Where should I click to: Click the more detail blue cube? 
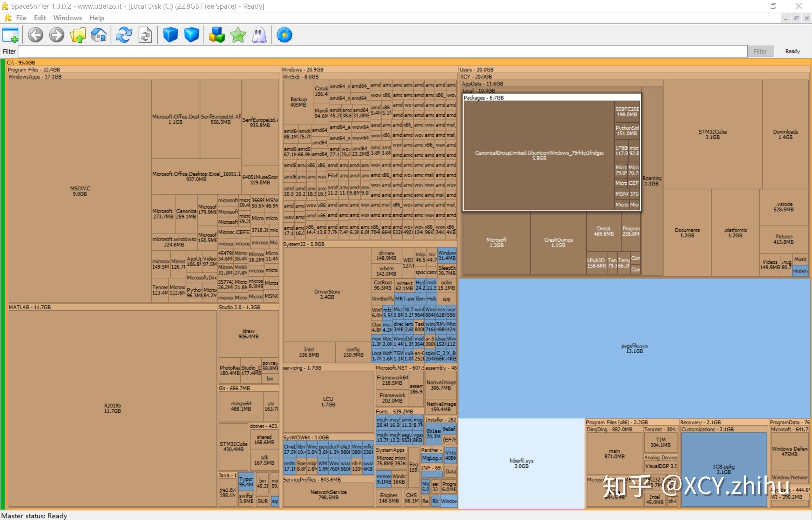point(191,35)
